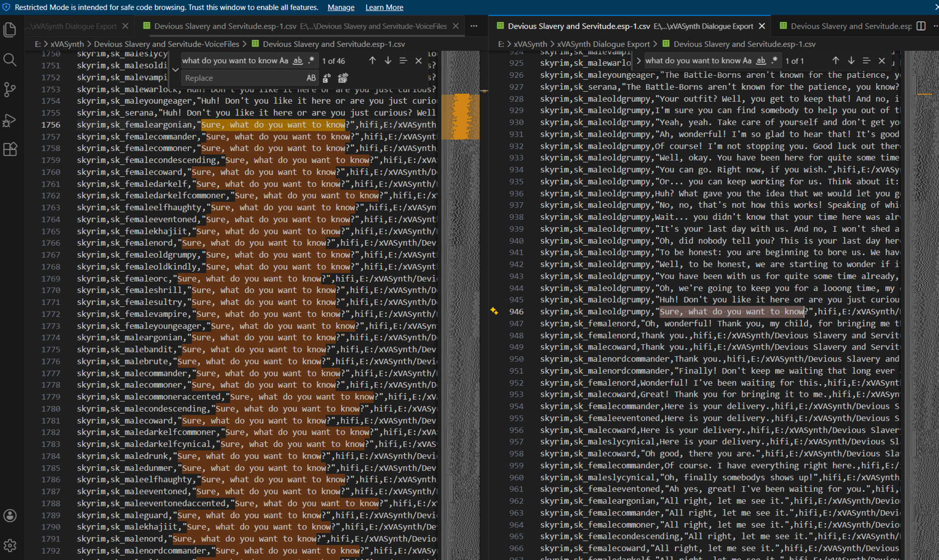The image size is (939, 560).
Task: Toggle Preserve Case in Replace box
Action: tap(311, 78)
